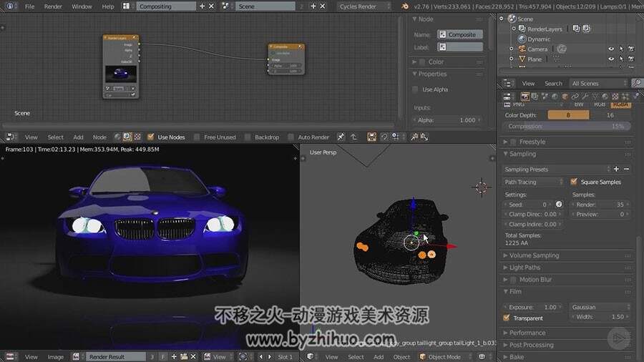Image resolution: width=644 pixels, height=362 pixels.
Task: Toggle the Square Samples checkbox
Action: coord(574,182)
